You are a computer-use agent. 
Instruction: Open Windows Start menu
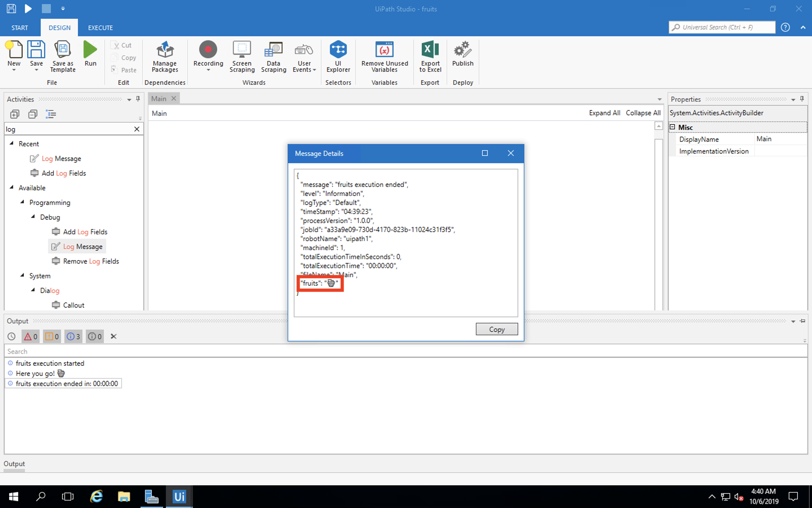[14, 497]
